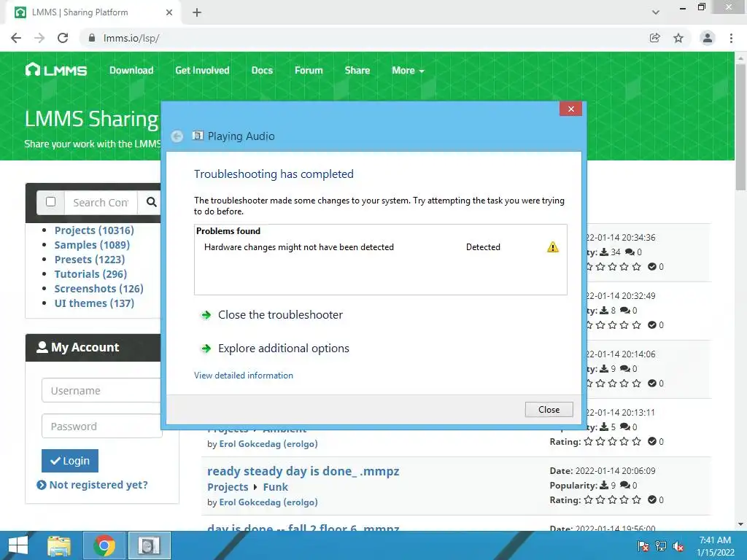
Task: Go back with browser back arrow
Action: click(x=16, y=38)
